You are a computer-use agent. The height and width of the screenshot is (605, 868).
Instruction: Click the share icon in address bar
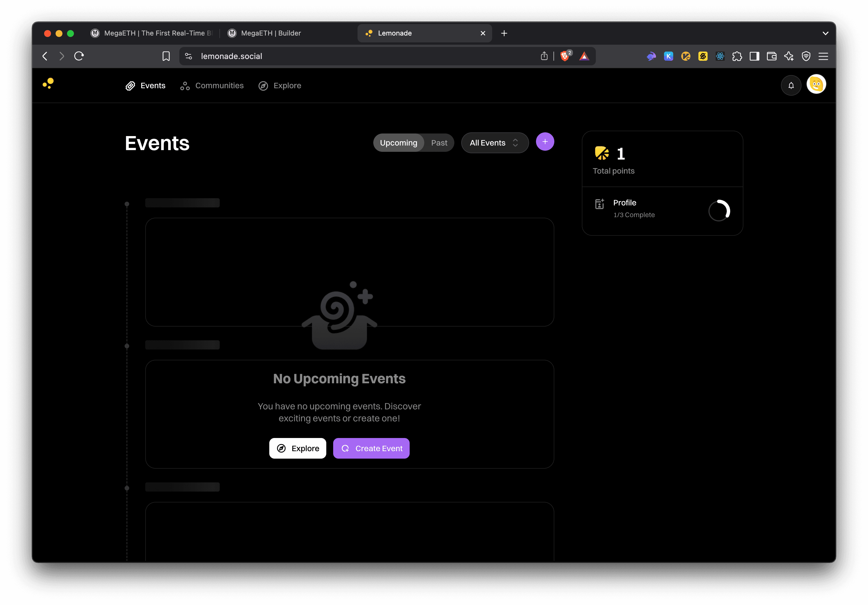[544, 56]
